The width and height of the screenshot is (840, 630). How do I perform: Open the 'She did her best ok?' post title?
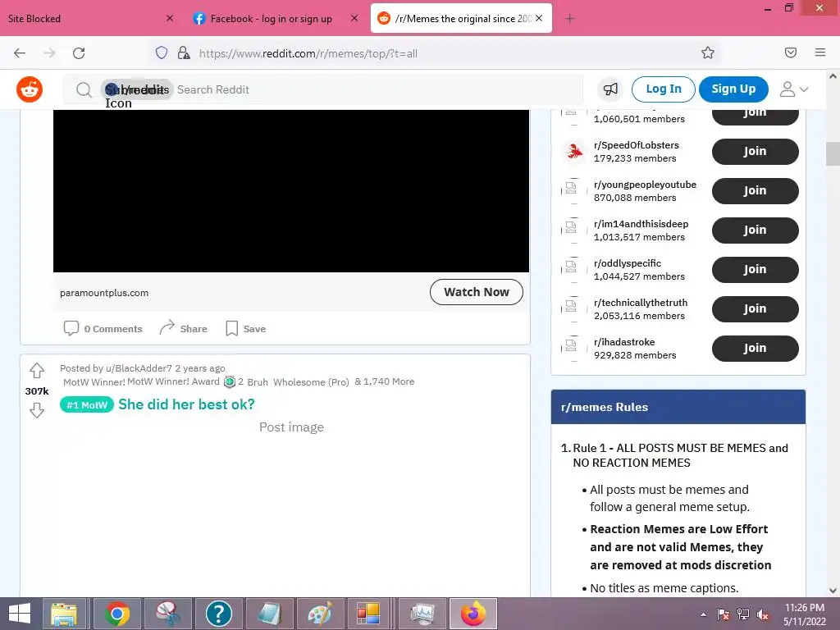pos(186,404)
